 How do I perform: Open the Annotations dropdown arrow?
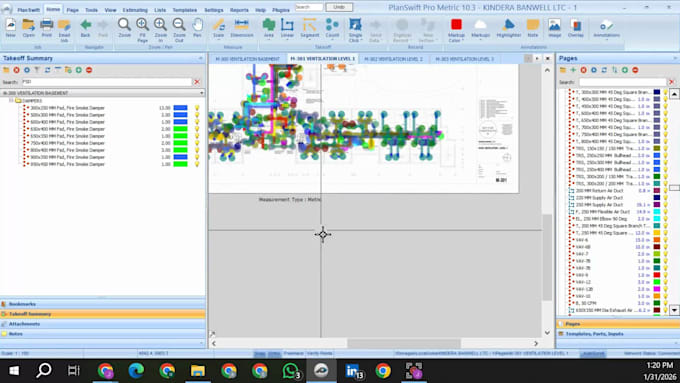(606, 40)
